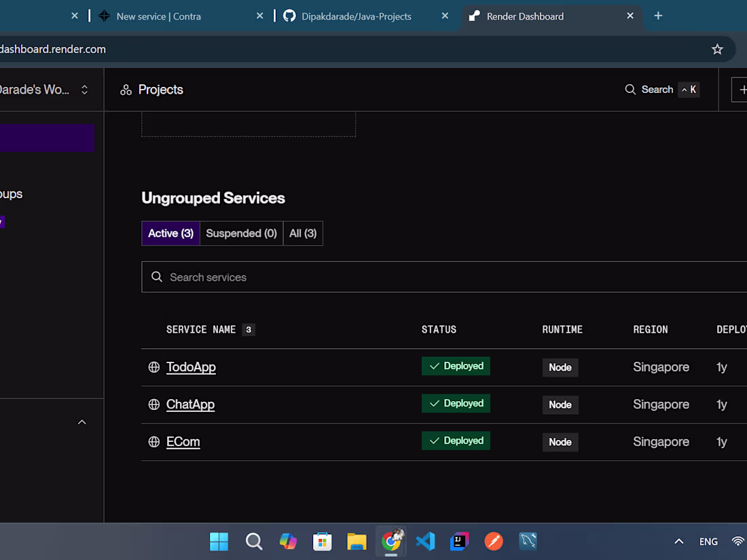Bookmark this page with the star icon
The image size is (747, 560).
point(717,49)
